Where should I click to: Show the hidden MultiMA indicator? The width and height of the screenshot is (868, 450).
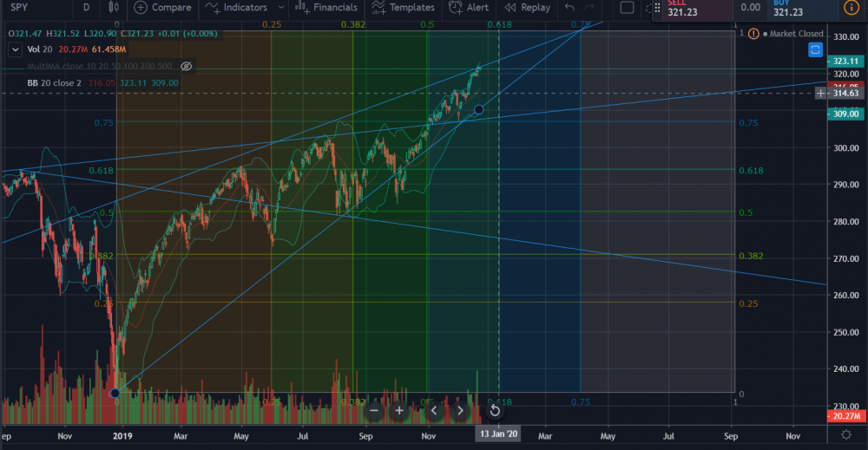(x=186, y=66)
